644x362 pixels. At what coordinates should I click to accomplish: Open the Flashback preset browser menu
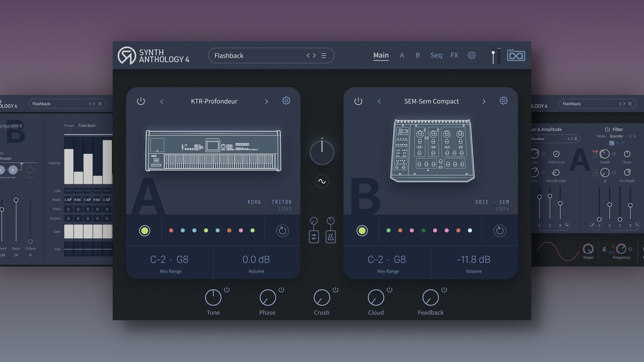[324, 56]
